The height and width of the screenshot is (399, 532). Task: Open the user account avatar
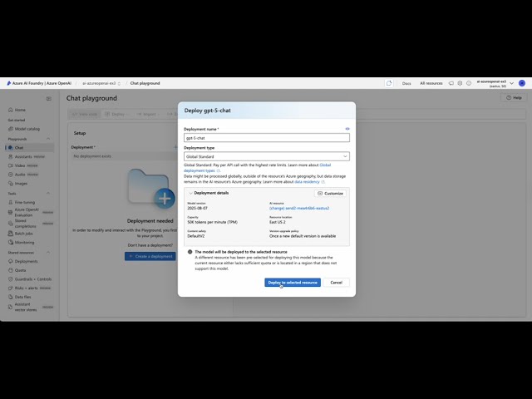[x=522, y=83]
